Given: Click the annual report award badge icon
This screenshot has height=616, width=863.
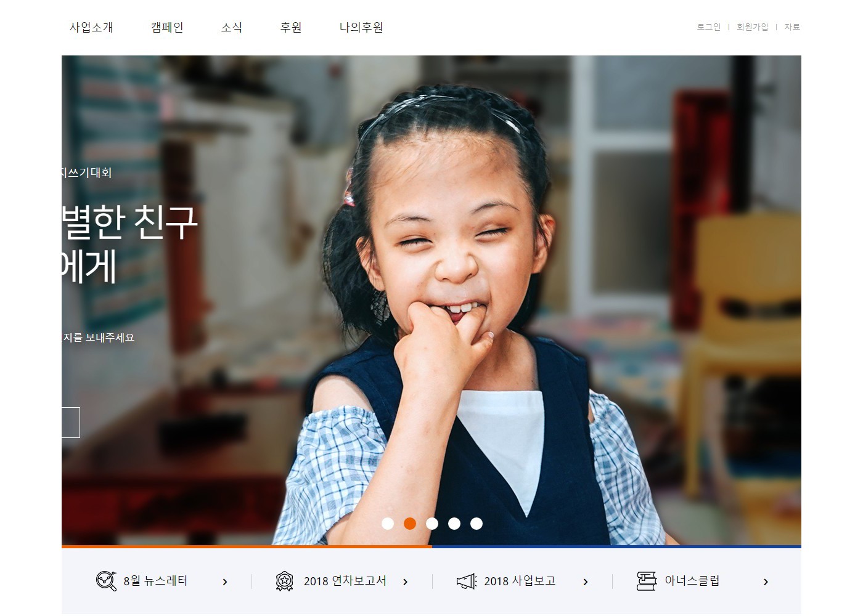Looking at the screenshot, I should 284,581.
